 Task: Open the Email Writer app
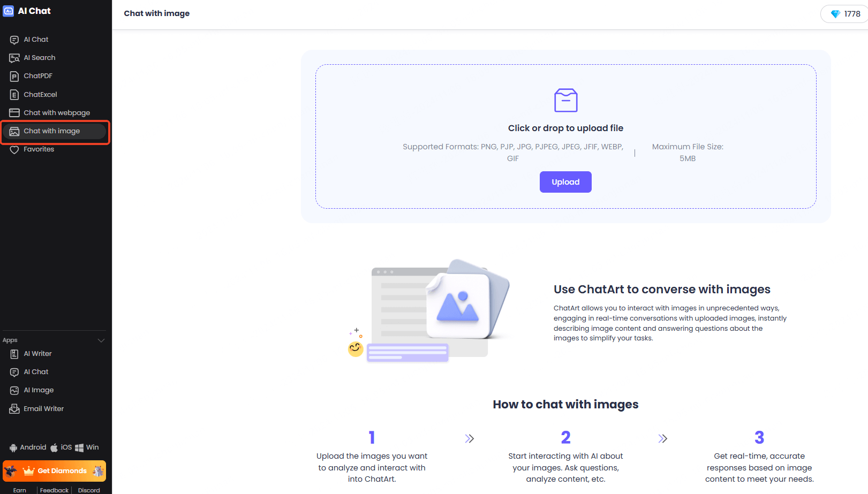43,409
